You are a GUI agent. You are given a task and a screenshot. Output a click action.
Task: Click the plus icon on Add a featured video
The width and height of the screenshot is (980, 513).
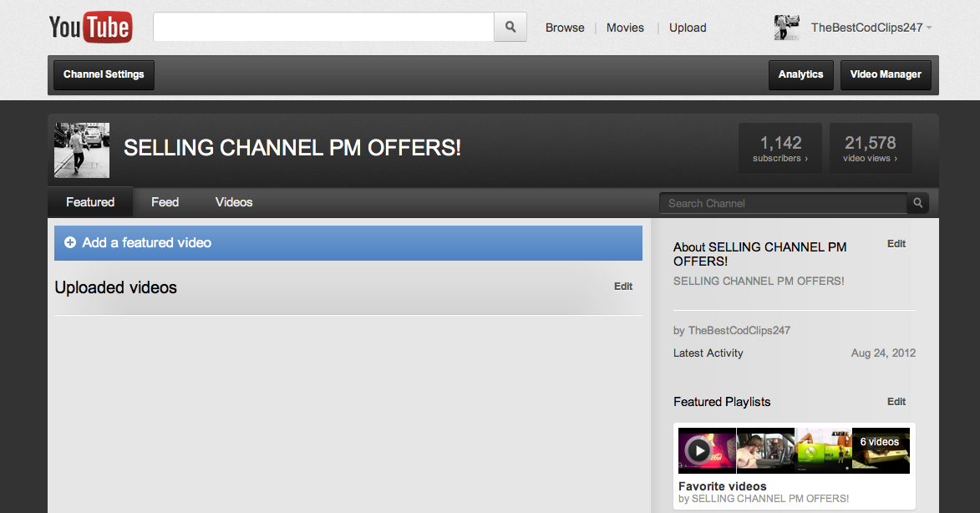point(70,242)
